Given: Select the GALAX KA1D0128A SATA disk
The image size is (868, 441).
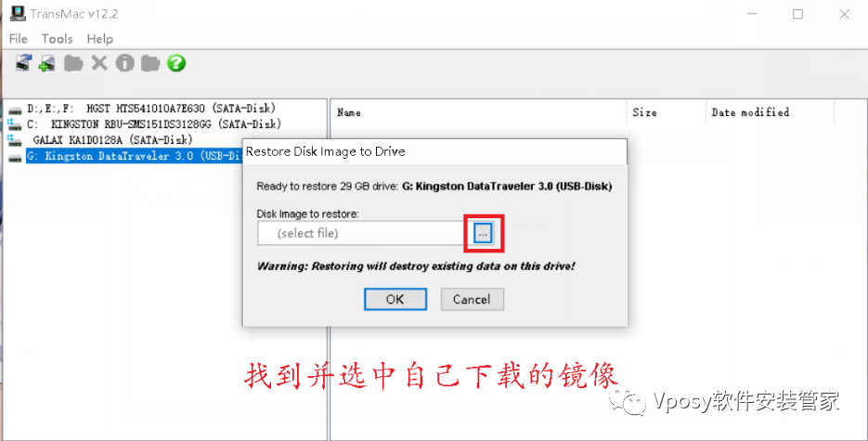Looking at the screenshot, I should pyautogui.click(x=101, y=140).
